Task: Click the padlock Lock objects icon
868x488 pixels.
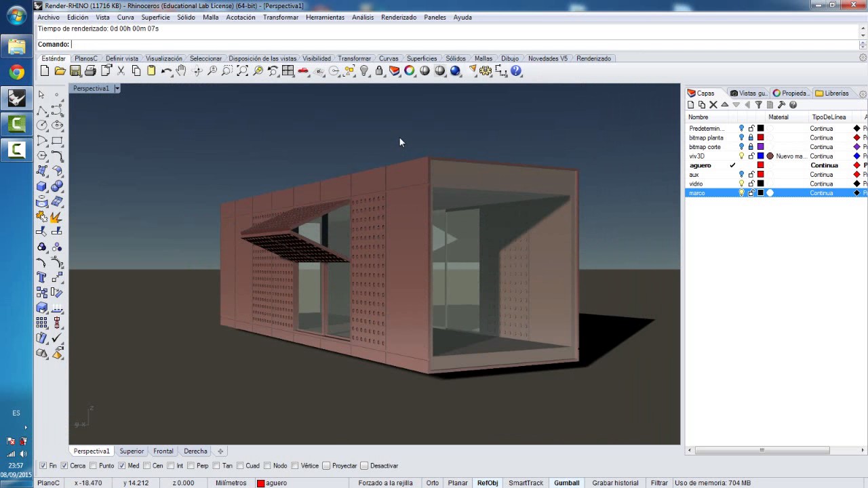Action: click(379, 70)
